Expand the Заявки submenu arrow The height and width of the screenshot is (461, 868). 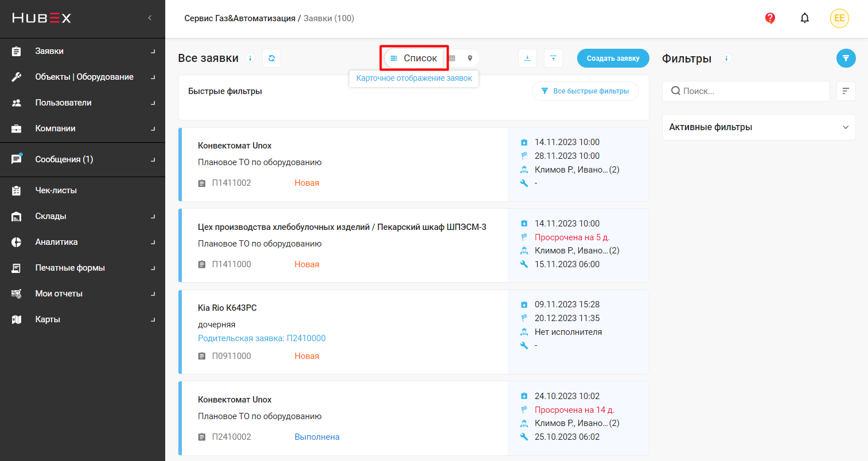[x=153, y=51]
